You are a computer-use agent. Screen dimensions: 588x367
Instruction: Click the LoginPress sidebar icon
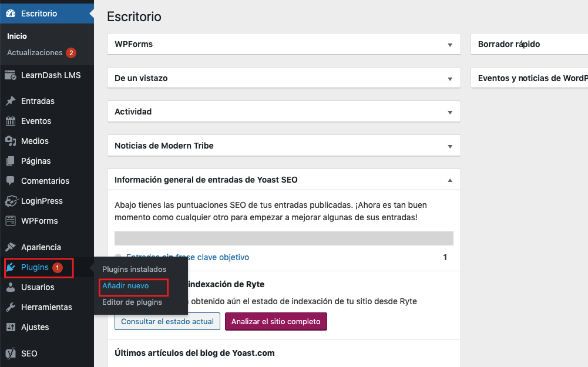tap(11, 201)
